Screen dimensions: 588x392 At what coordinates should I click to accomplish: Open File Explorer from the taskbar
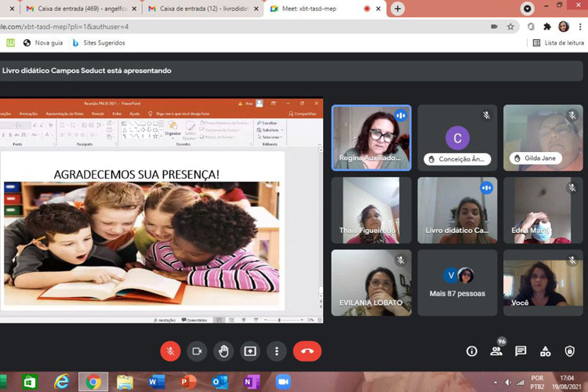[125, 382]
